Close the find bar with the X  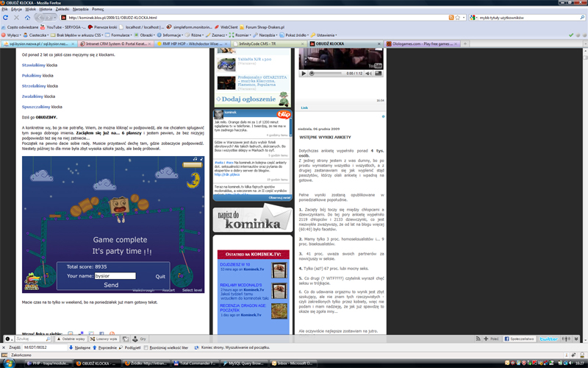(4, 347)
